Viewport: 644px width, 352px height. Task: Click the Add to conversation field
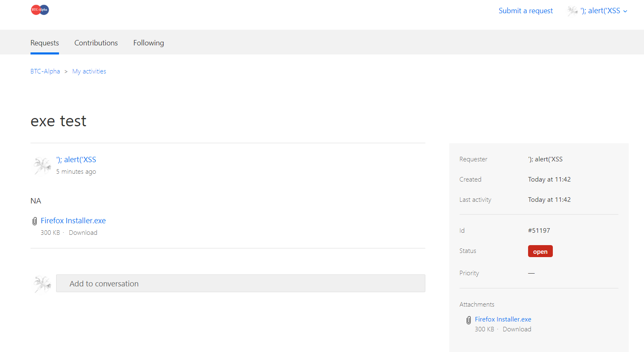[241, 283]
